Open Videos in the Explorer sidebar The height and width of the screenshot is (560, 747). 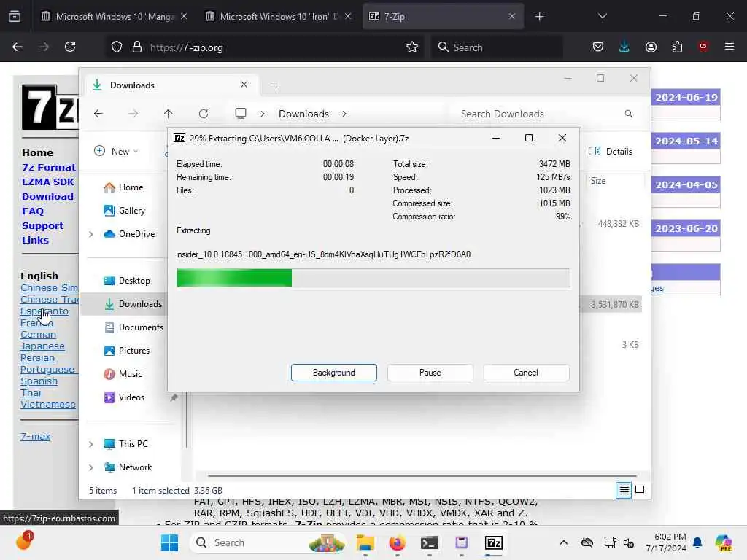pyautogui.click(x=124, y=397)
